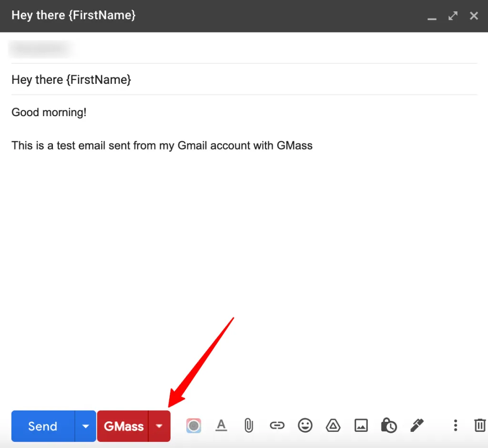Viewport: 488px width, 448px height.
Task: Click the blue Send button
Action: coord(43,426)
